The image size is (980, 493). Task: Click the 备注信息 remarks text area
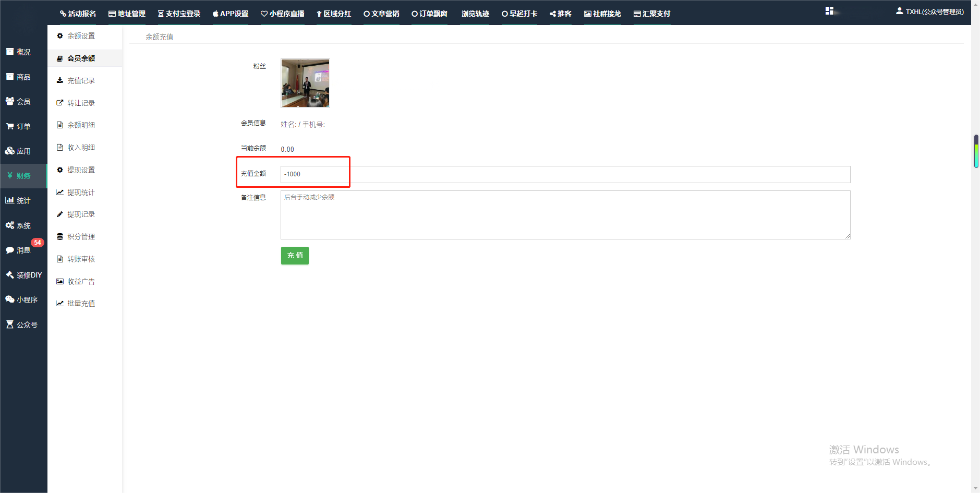565,215
